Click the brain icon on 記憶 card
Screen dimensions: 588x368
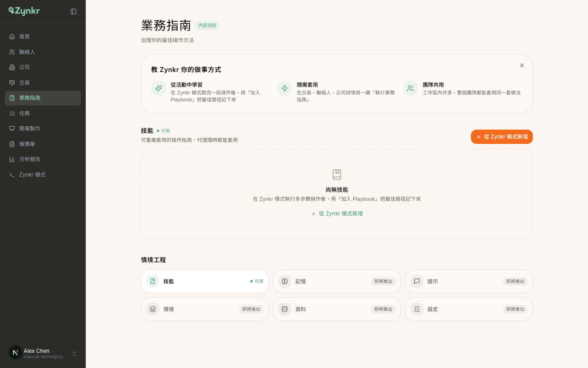click(285, 281)
